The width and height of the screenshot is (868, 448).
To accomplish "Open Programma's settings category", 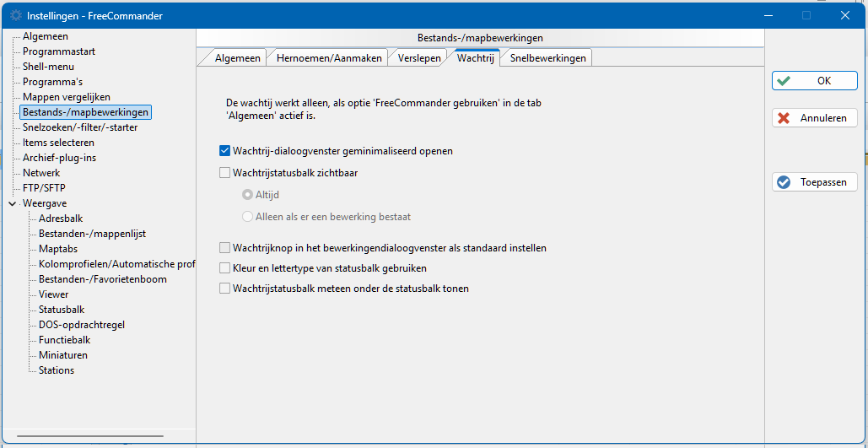I will click(x=52, y=82).
